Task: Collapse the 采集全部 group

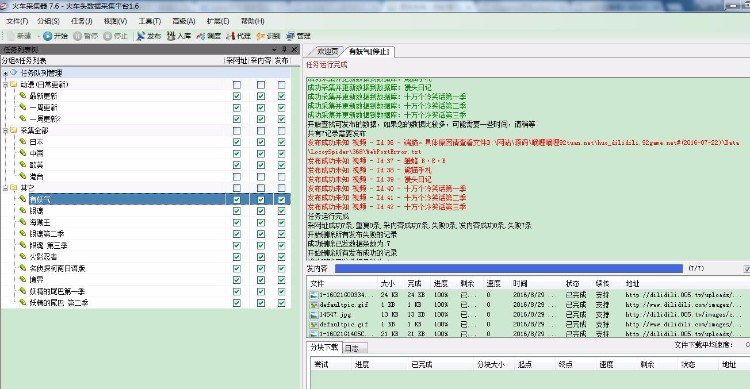Action: click(5, 131)
